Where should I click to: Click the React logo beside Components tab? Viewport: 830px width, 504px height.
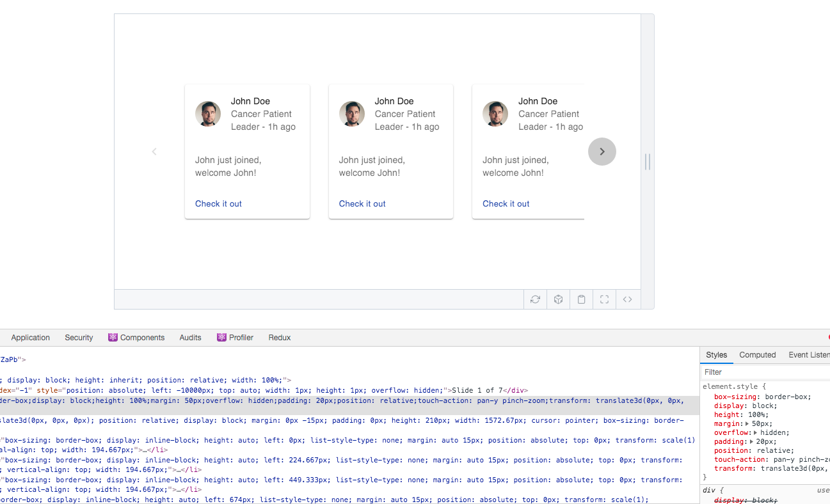(x=113, y=337)
